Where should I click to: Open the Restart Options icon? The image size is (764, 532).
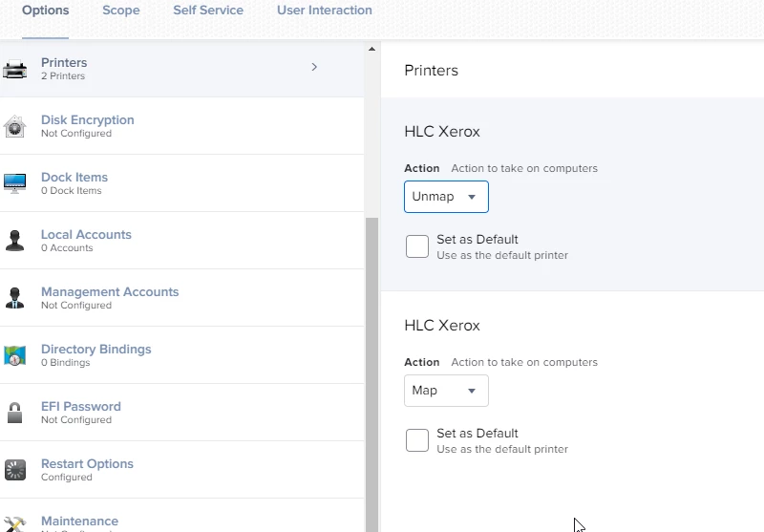point(15,470)
